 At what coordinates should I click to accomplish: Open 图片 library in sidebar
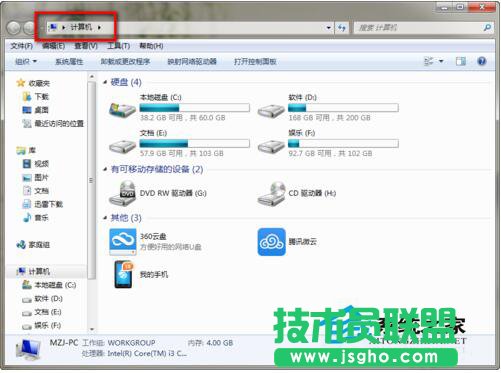(36, 177)
